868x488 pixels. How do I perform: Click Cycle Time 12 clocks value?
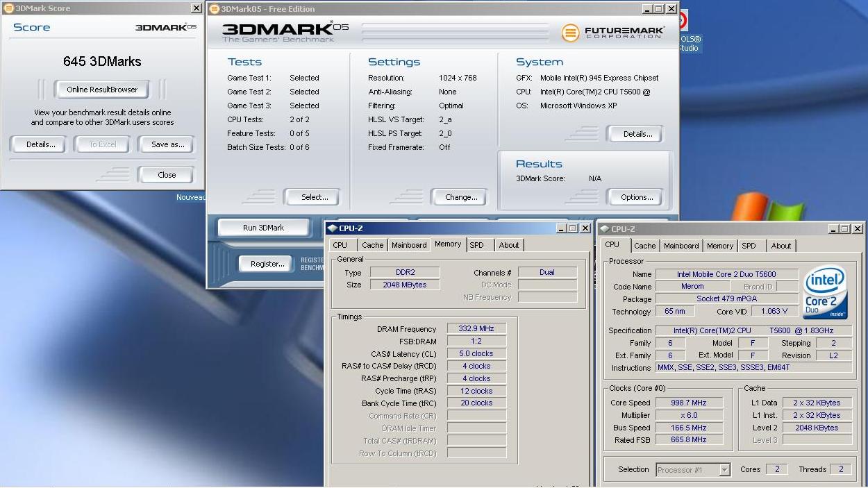(x=476, y=391)
